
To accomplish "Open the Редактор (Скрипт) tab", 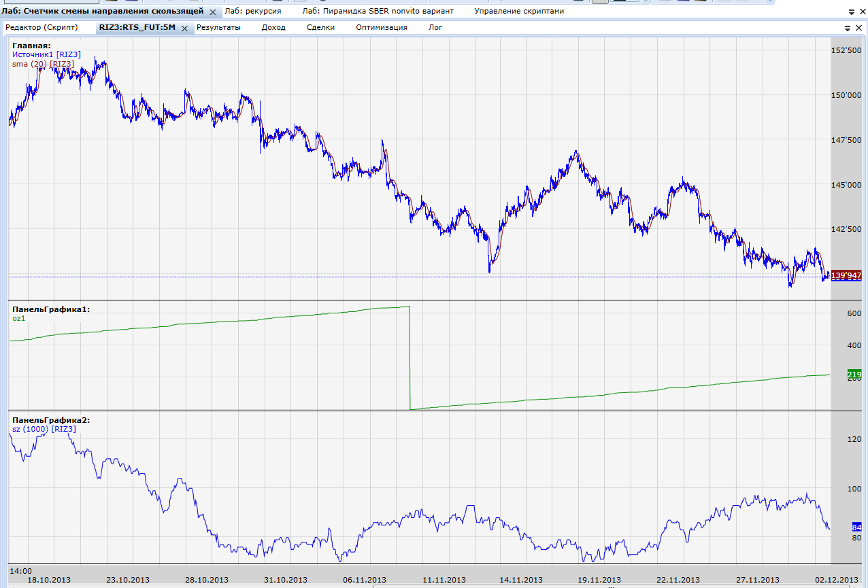I will click(41, 27).
